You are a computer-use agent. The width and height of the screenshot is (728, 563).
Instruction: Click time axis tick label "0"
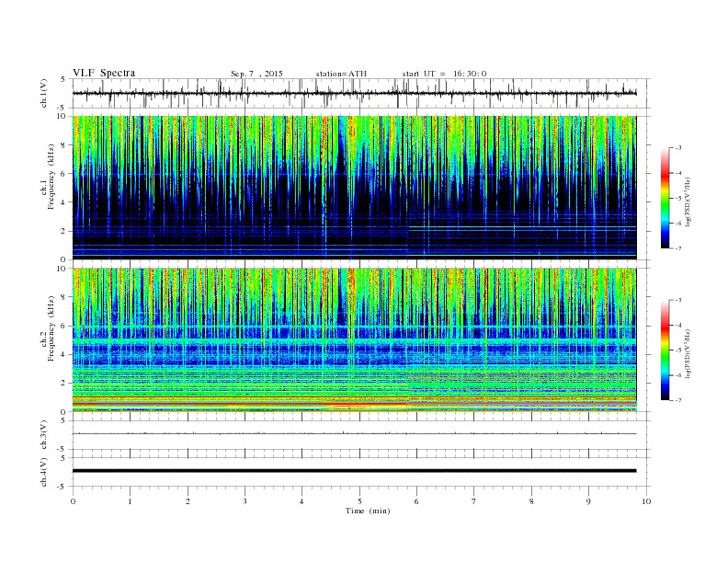point(73,501)
